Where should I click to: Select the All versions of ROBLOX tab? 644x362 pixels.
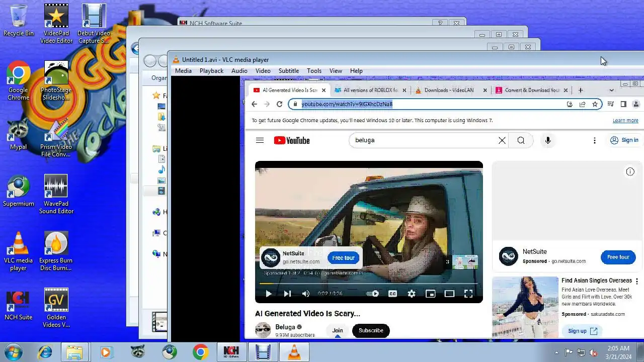click(x=370, y=90)
